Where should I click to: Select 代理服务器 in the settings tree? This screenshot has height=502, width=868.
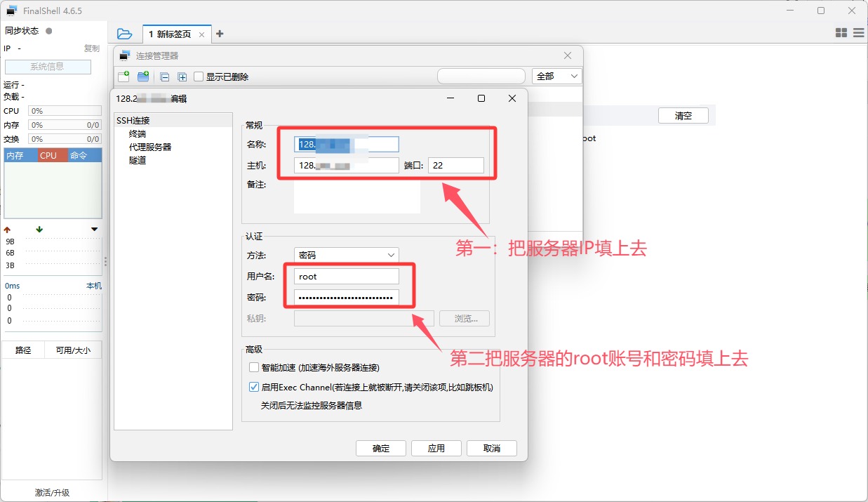click(x=150, y=147)
